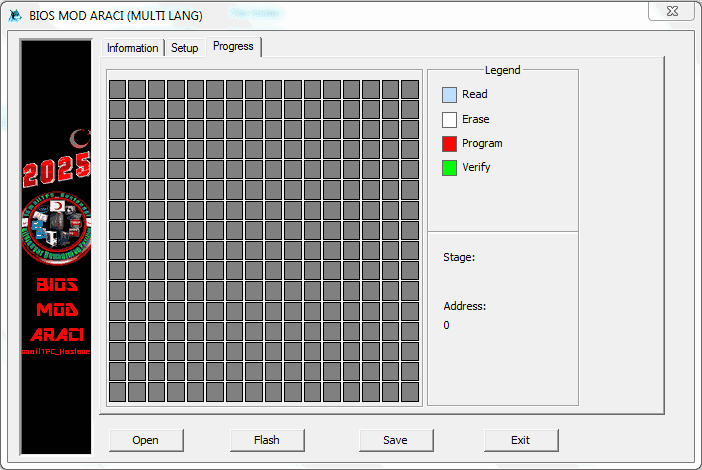Click the Save button

395,440
